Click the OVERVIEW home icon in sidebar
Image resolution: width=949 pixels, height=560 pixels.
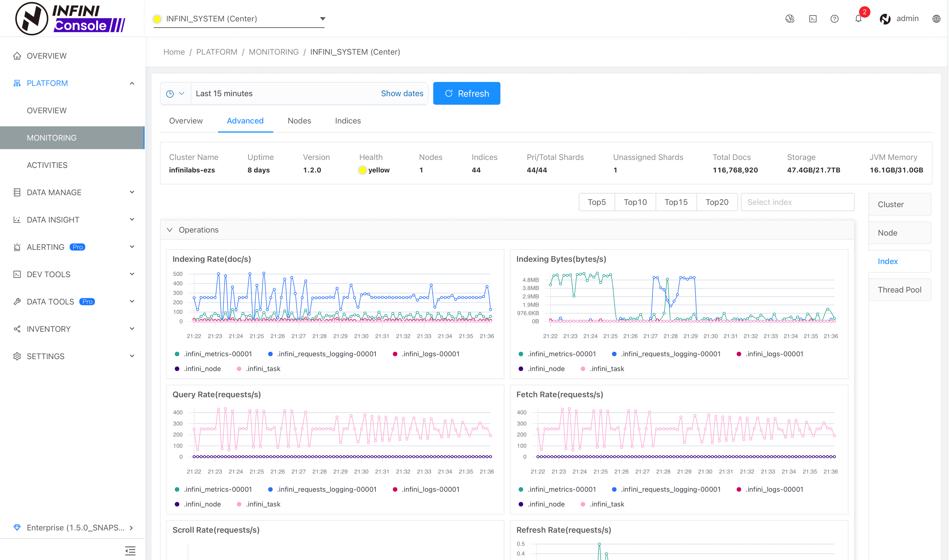click(x=17, y=56)
